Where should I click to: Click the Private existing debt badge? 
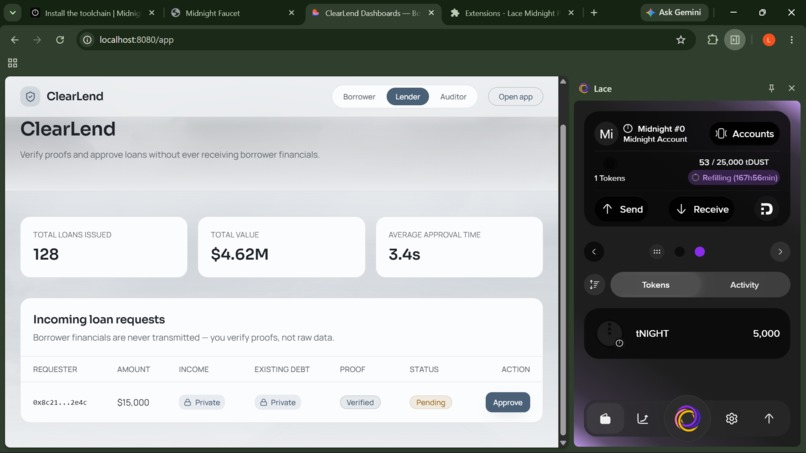278,402
